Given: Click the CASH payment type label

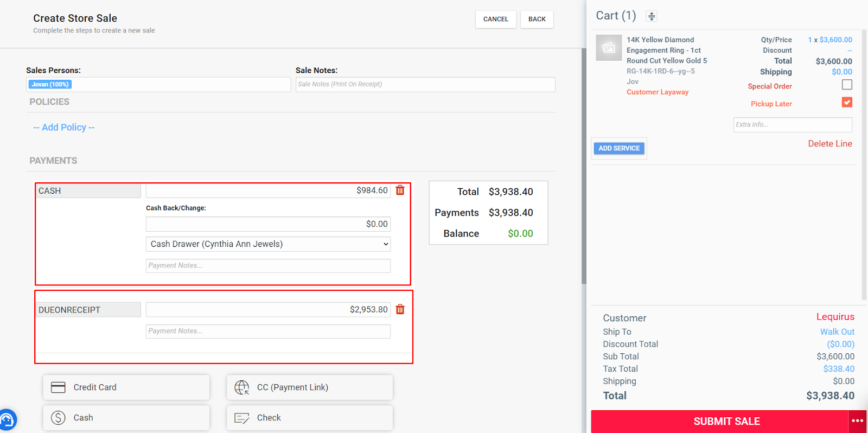Looking at the screenshot, I should click(x=89, y=190).
